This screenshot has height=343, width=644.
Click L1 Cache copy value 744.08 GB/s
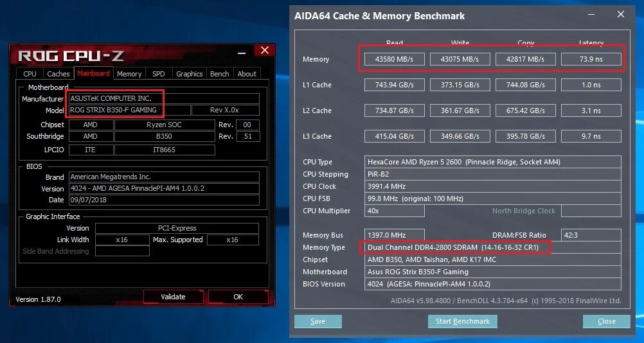pyautogui.click(x=526, y=85)
